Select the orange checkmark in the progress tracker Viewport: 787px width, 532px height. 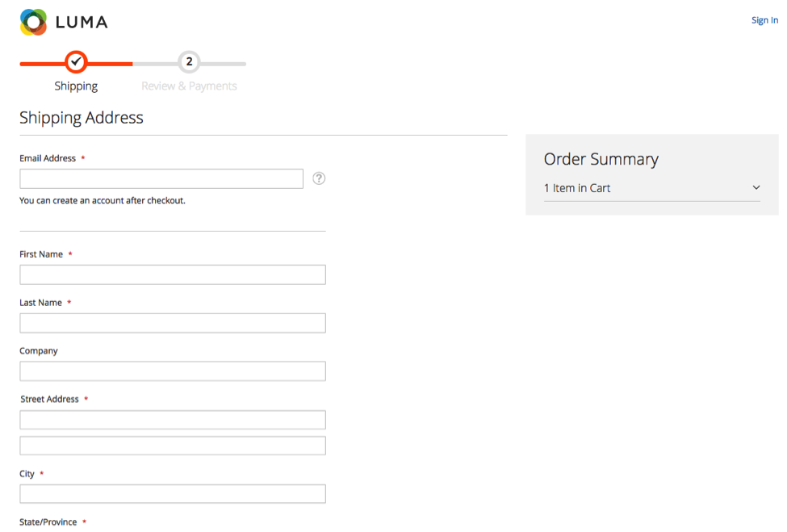[x=75, y=61]
